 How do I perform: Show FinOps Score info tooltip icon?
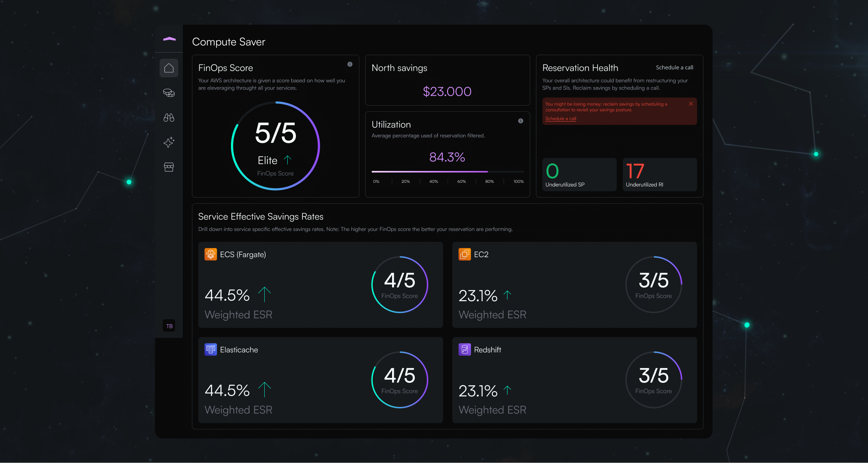(x=350, y=64)
